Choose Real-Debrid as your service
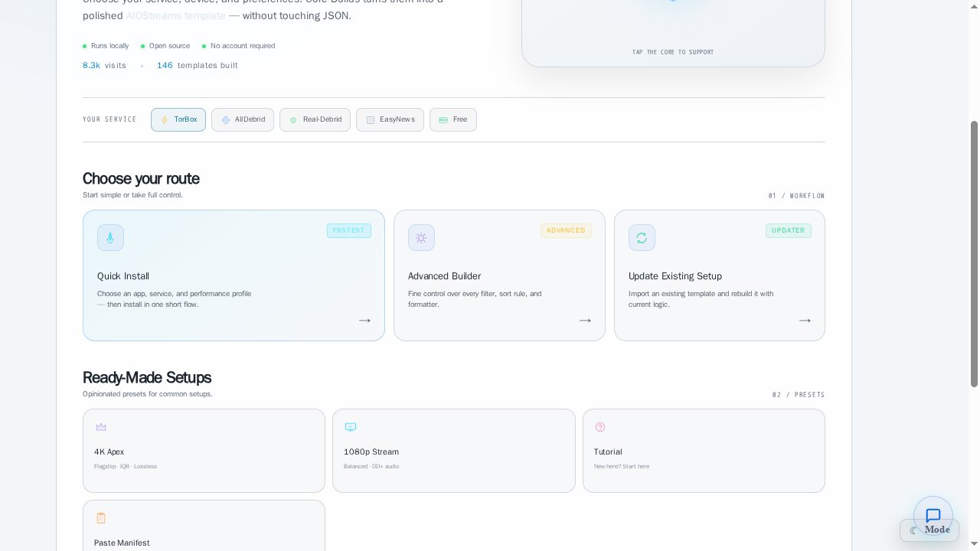This screenshot has width=980, height=551. pos(315,119)
